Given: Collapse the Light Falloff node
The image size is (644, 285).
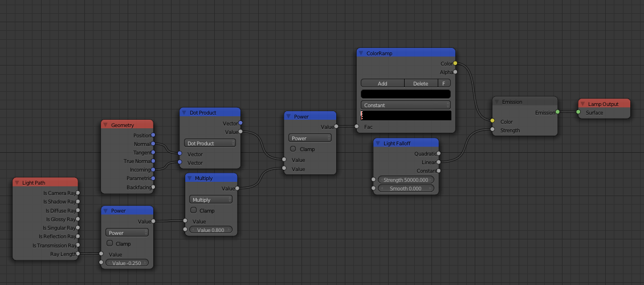Looking at the screenshot, I should point(378,143).
